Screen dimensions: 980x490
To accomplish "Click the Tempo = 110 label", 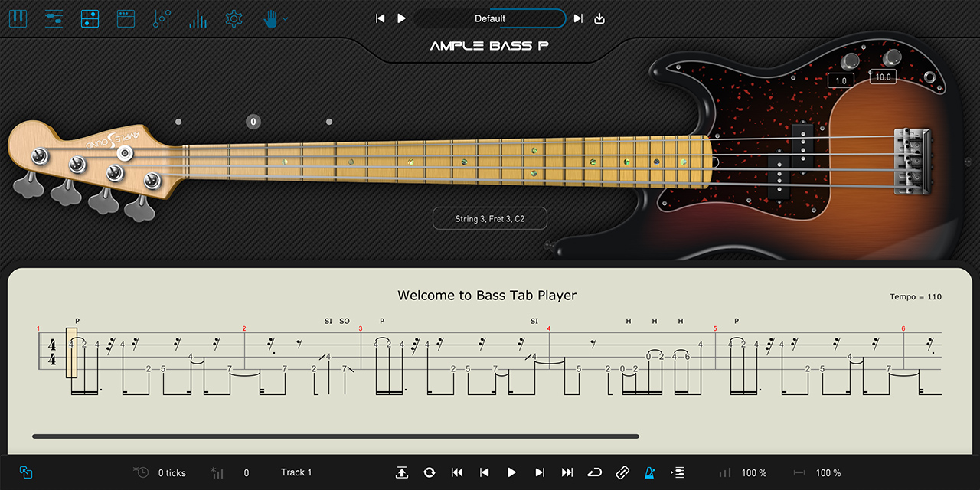I will click(x=916, y=297).
